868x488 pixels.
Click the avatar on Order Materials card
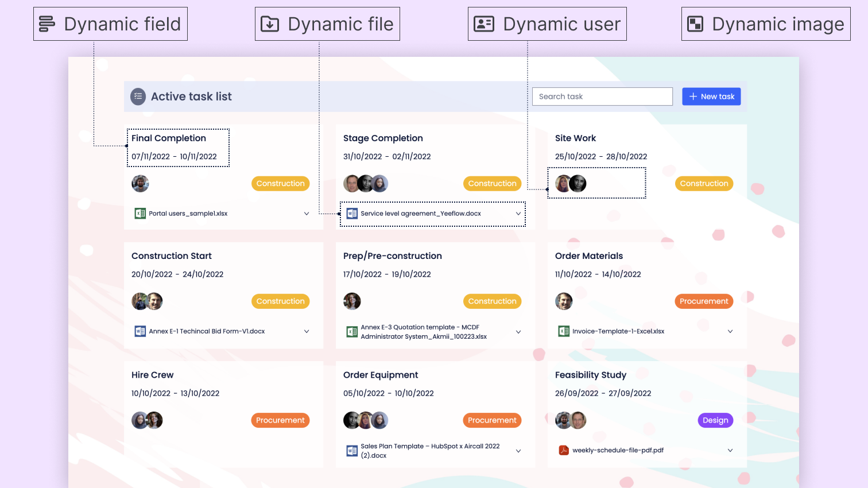pos(564,301)
